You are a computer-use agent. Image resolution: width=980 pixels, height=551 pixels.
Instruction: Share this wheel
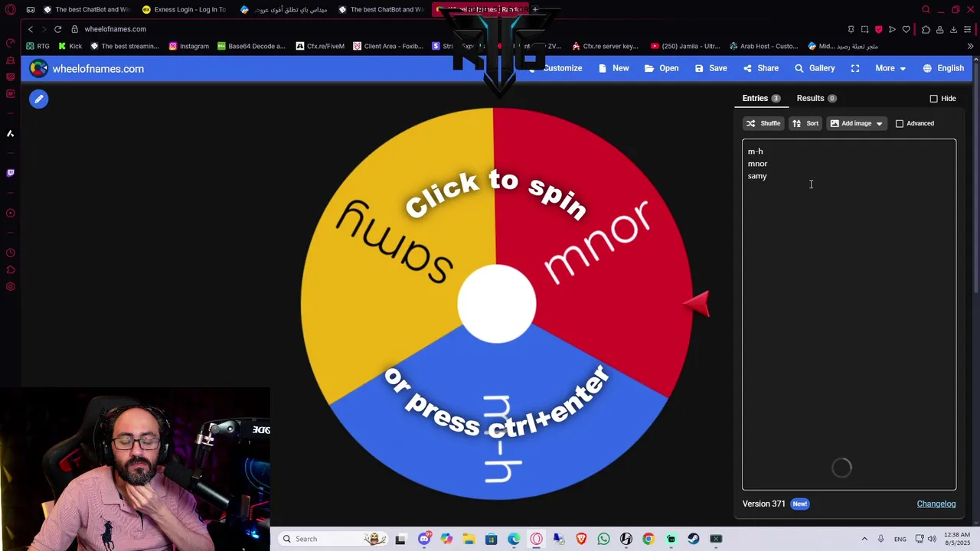point(760,68)
